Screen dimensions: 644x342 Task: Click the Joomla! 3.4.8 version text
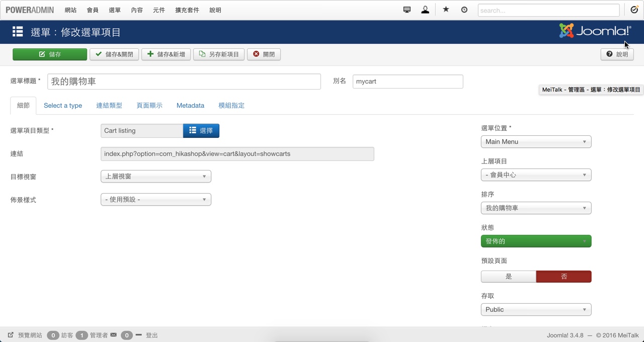[x=565, y=335]
